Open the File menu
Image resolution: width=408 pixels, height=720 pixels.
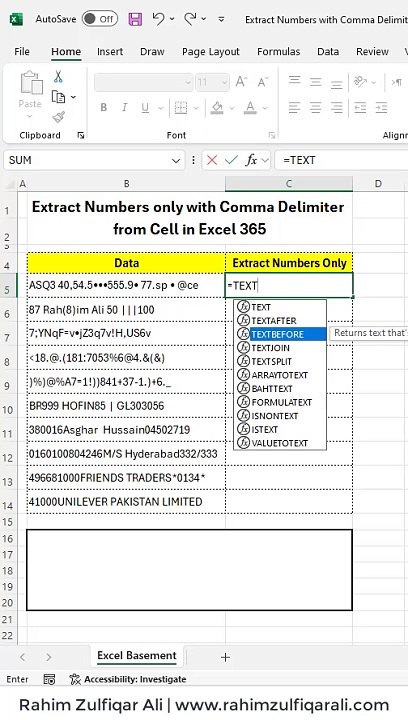pos(22,51)
